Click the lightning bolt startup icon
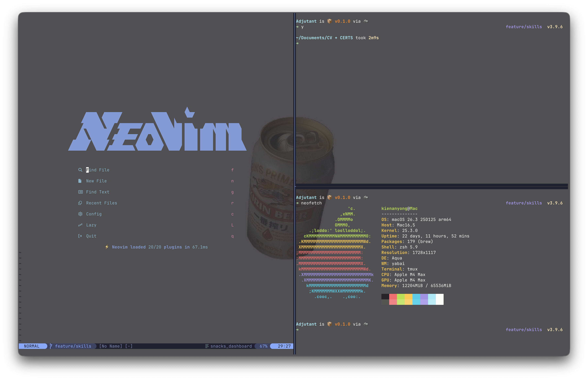Screen dimensions: 588x380 coord(107,247)
